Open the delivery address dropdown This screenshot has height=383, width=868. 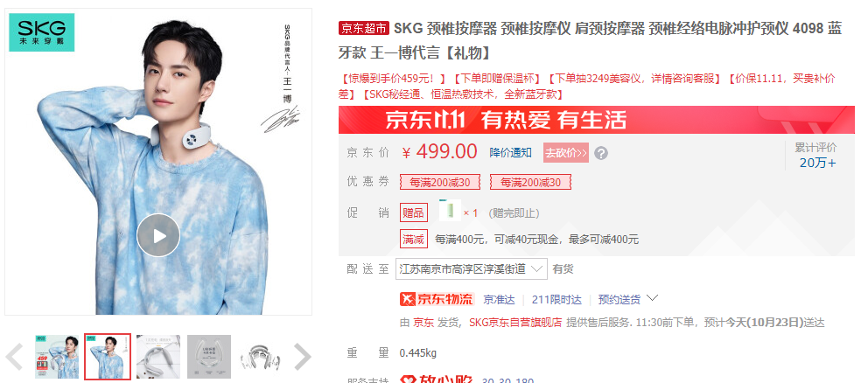[x=472, y=269]
